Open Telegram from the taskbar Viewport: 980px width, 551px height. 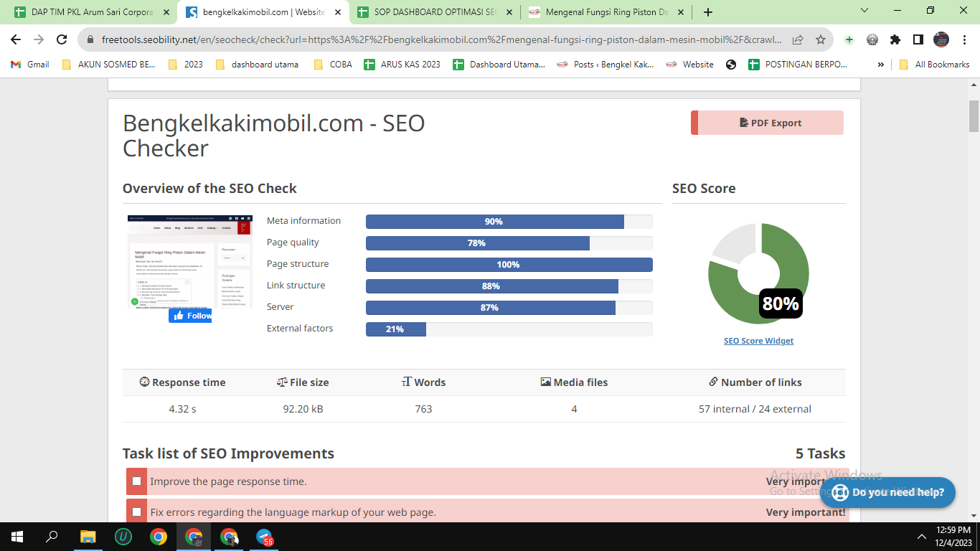point(265,537)
